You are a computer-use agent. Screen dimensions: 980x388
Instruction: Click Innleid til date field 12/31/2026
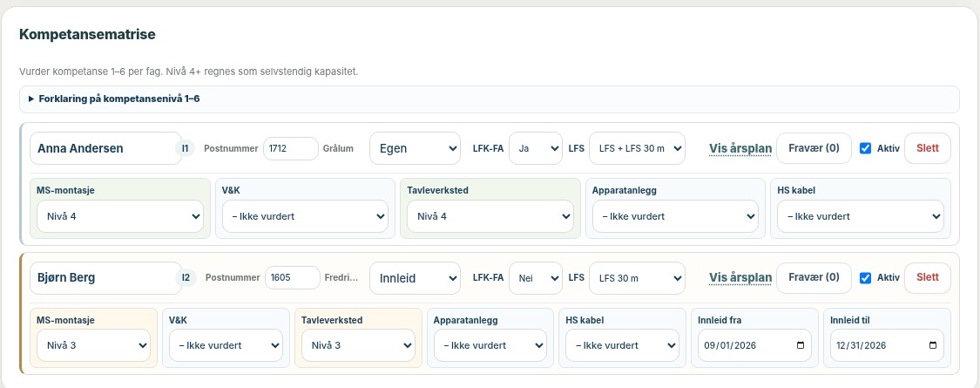887,345
